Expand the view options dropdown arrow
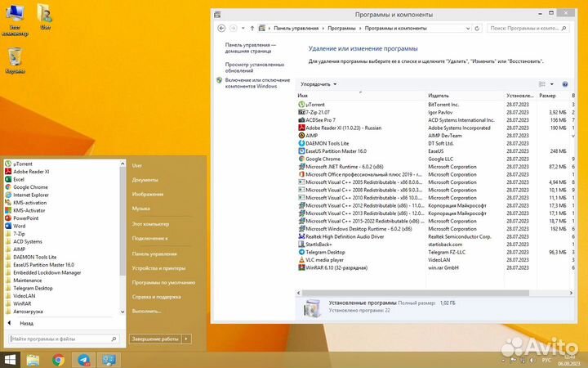Screen dimensions: 588x368 (x=551, y=84)
